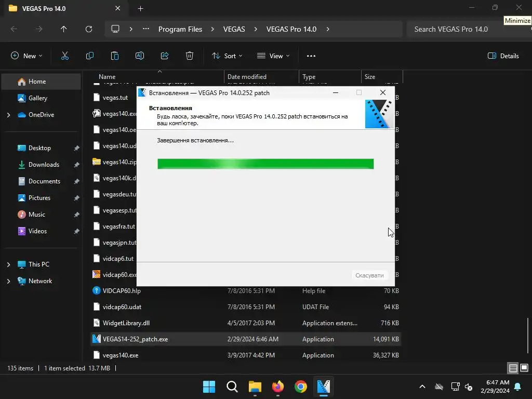Screen dimensions: 532x399
Task: Open the See more ellipsis menu
Action: [x=311, y=56]
